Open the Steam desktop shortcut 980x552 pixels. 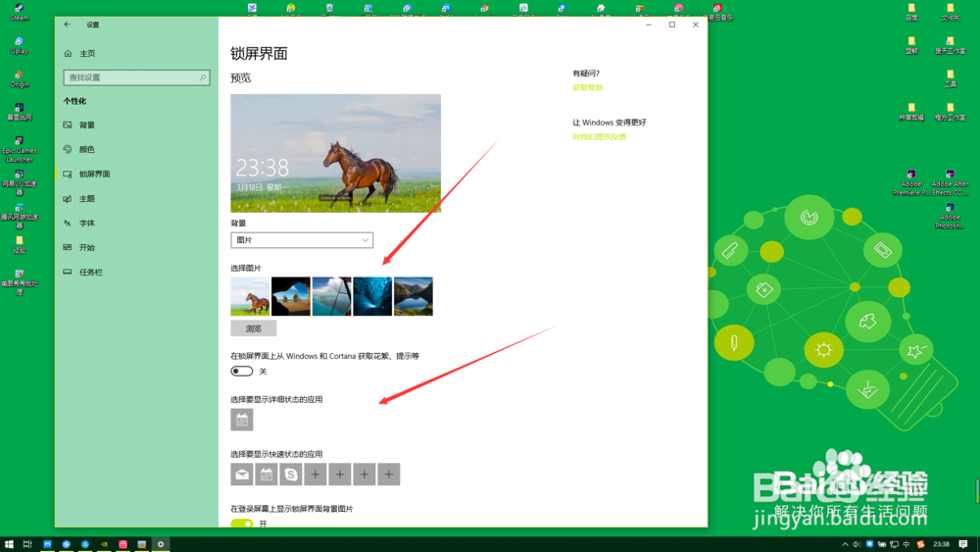[x=20, y=12]
